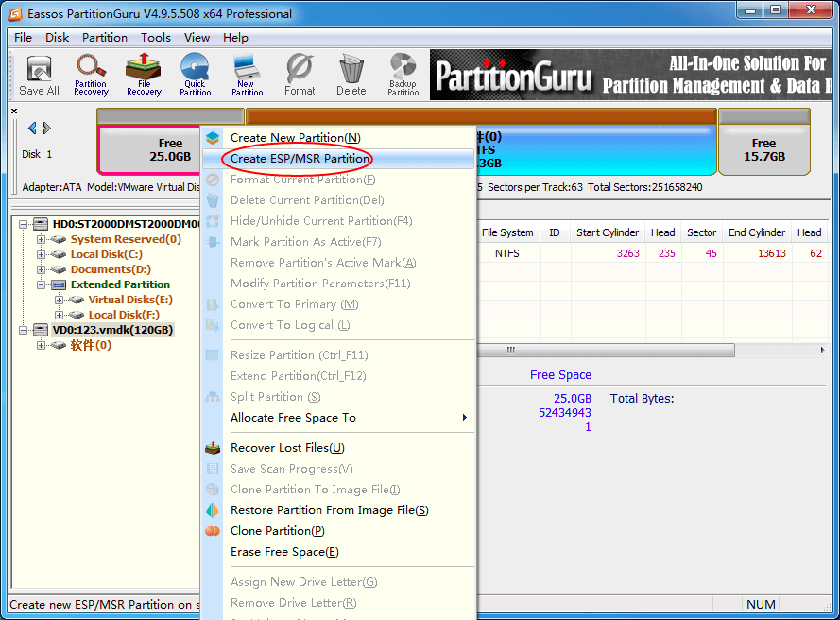Expand Documents(D:) node

(x=41, y=269)
